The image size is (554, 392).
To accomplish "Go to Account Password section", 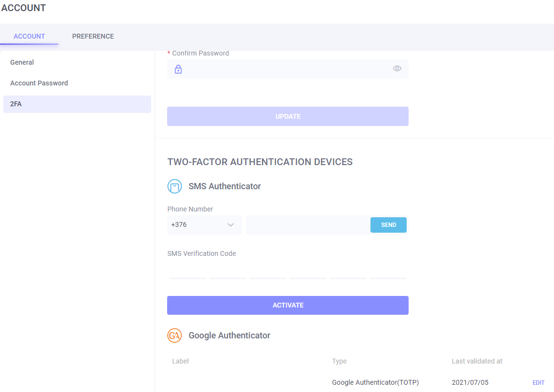I will (x=39, y=83).
